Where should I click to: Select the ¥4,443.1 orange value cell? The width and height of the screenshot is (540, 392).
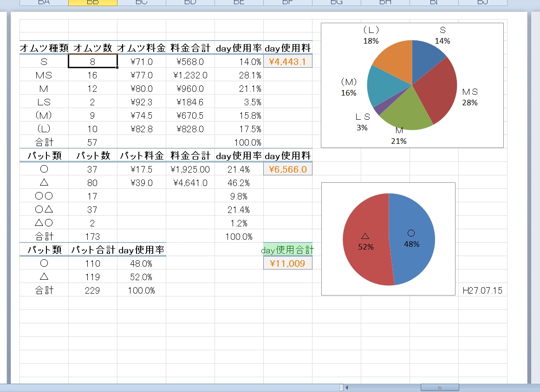pyautogui.click(x=287, y=62)
